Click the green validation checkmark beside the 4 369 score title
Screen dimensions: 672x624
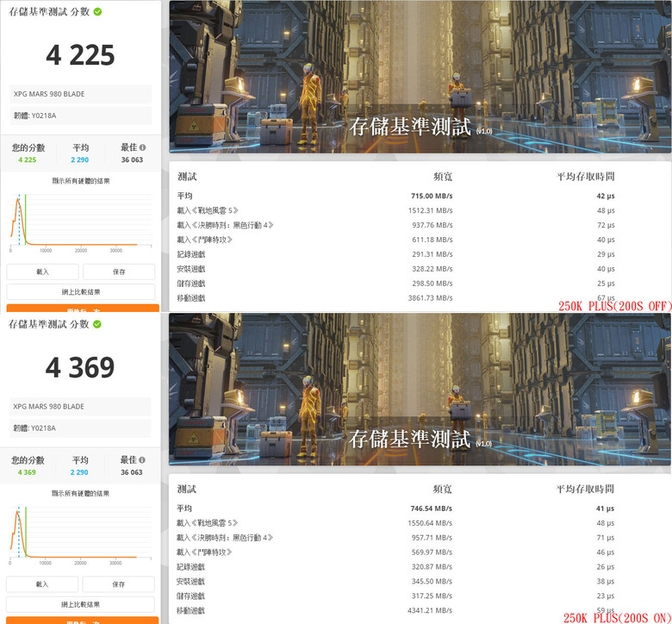click(97, 324)
